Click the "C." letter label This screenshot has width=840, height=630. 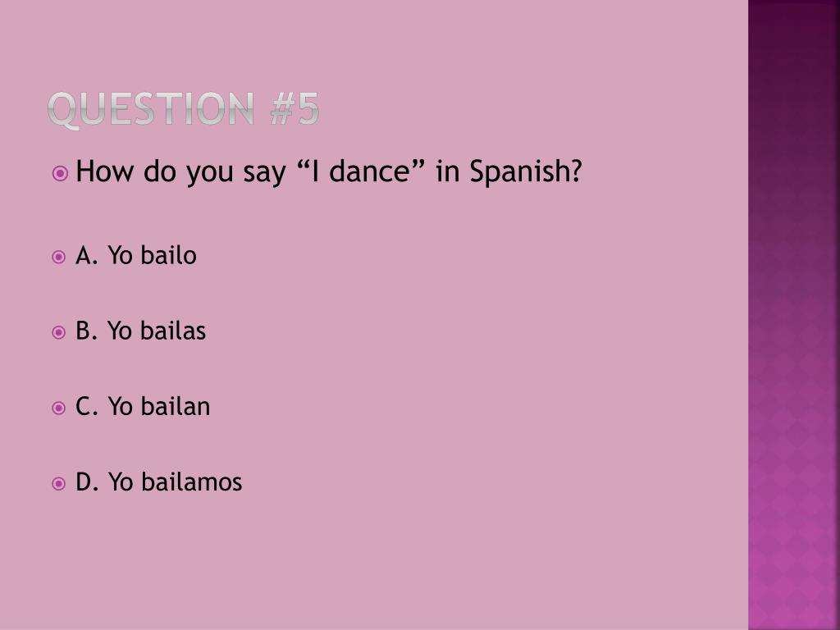[x=87, y=406]
